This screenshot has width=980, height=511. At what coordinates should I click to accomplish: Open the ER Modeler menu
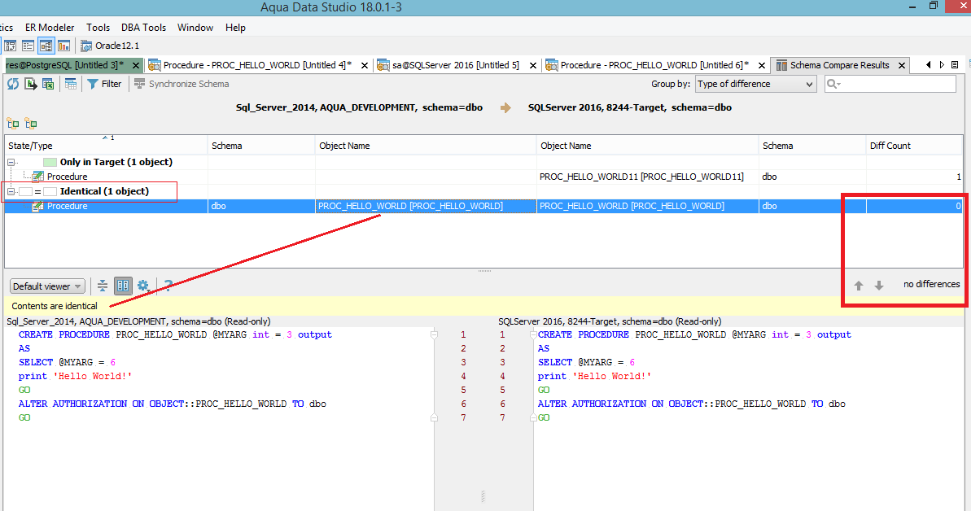tap(48, 28)
